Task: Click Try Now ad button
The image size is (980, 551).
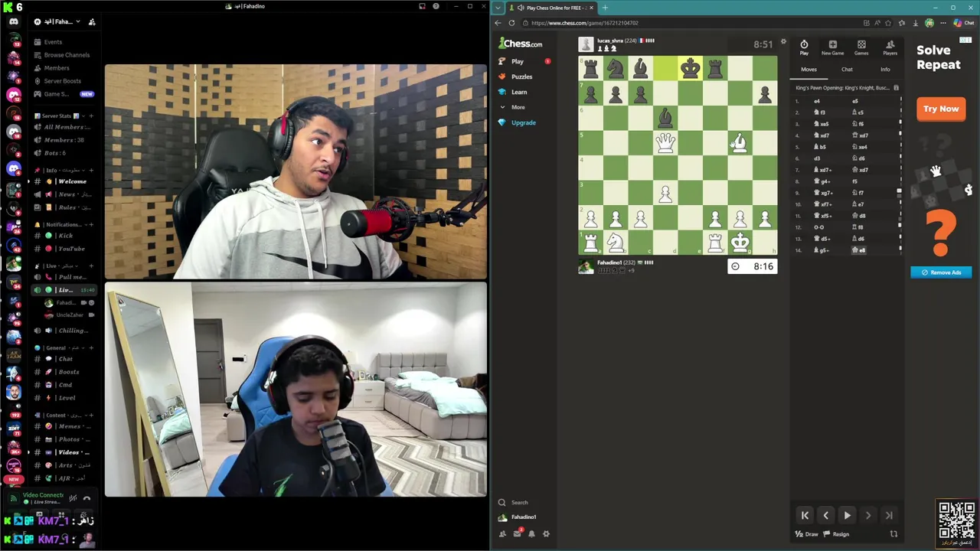Action: (x=941, y=109)
